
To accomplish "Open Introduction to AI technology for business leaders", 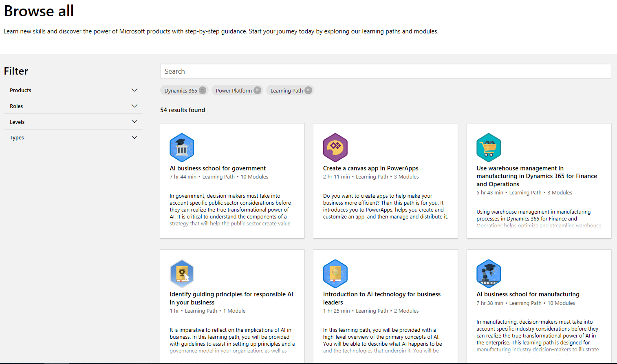I will [x=382, y=298].
